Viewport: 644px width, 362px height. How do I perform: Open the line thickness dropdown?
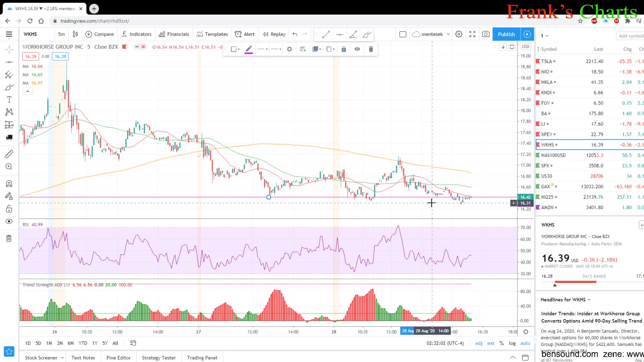click(x=262, y=49)
